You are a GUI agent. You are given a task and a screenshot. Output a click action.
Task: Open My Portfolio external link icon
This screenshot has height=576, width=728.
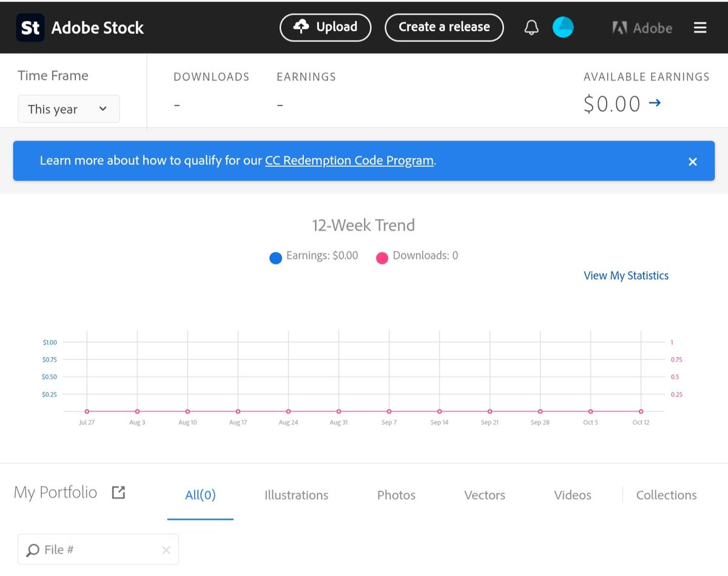118,492
